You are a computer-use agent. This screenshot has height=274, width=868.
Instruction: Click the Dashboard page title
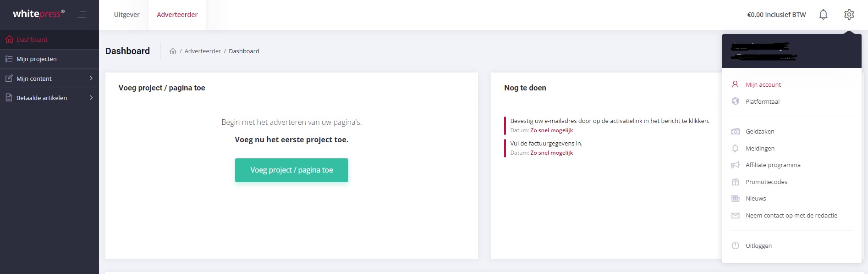(127, 51)
